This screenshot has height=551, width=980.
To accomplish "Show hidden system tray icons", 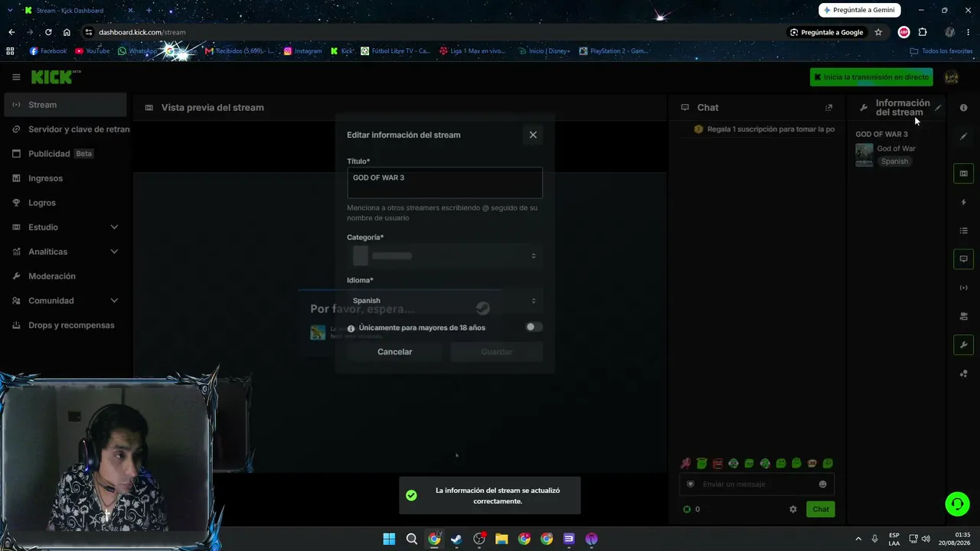I will click(857, 539).
